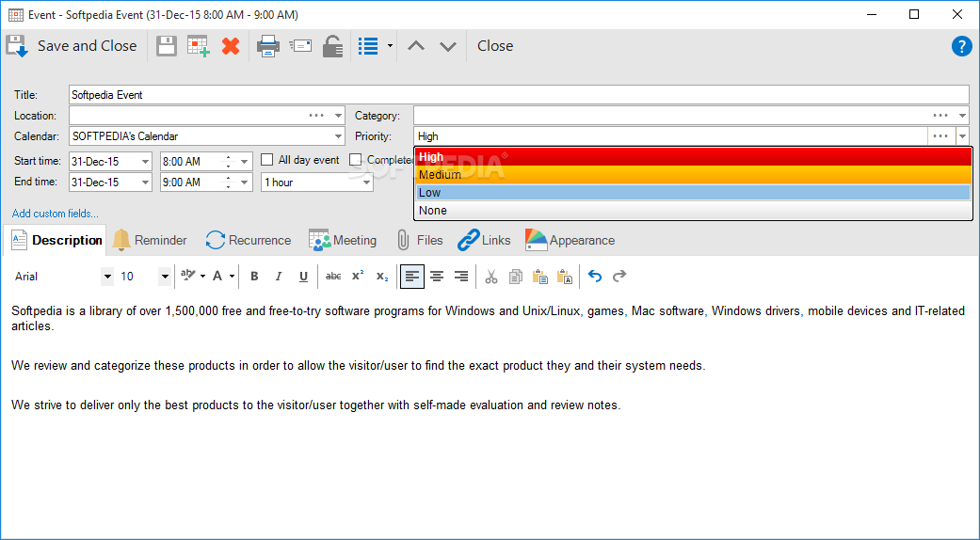This screenshot has height=540, width=980.
Task: Save the event with floppy disk icon
Action: (x=167, y=46)
